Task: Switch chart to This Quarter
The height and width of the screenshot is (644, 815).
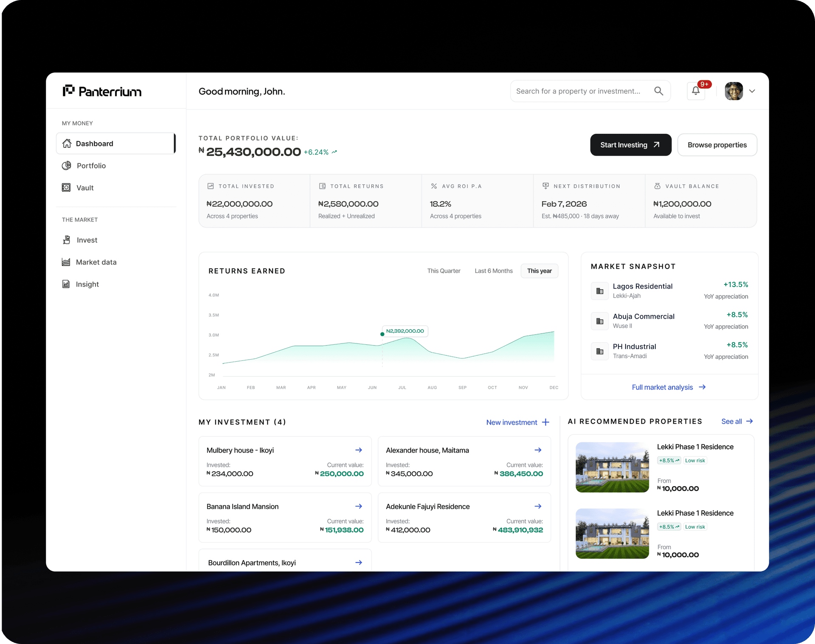Action: 444,271
